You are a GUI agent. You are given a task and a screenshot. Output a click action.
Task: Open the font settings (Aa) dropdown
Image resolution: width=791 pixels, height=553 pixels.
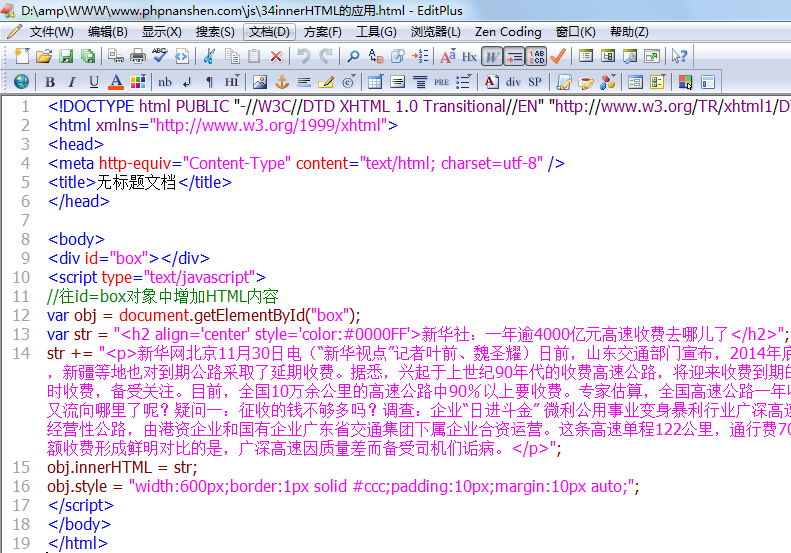pos(447,56)
